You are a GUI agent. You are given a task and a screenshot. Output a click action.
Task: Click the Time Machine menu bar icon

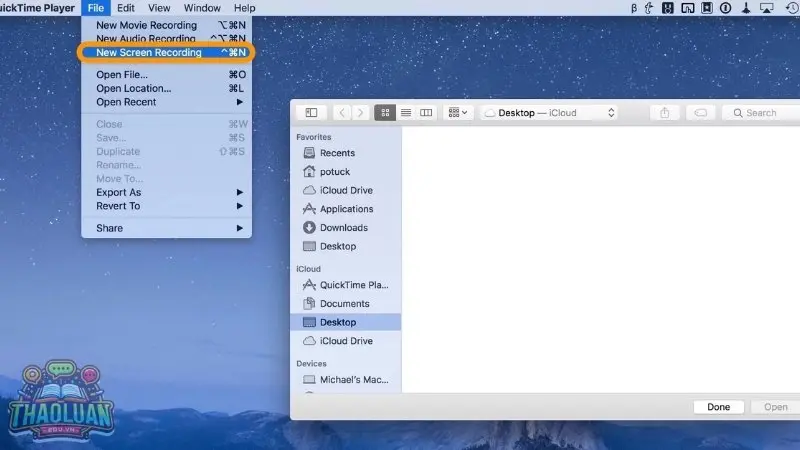[x=792, y=8]
